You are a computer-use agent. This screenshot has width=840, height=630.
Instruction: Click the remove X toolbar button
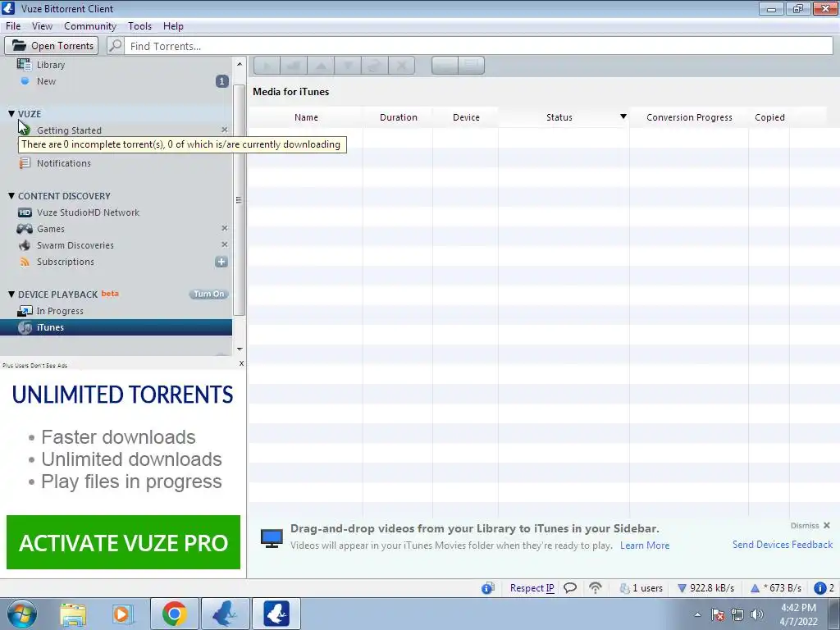point(401,66)
